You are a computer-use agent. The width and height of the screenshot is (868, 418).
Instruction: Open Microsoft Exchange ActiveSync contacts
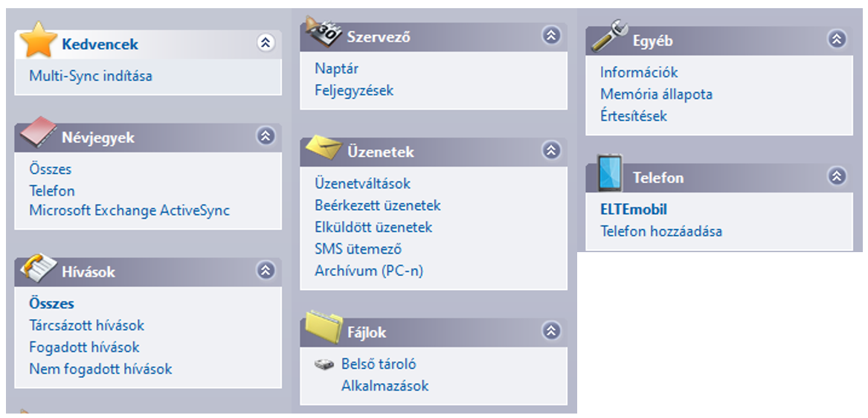click(129, 210)
